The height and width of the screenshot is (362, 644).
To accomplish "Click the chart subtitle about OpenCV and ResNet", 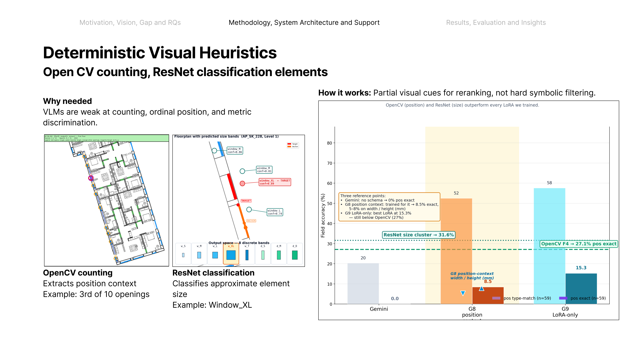I will tap(462, 105).
